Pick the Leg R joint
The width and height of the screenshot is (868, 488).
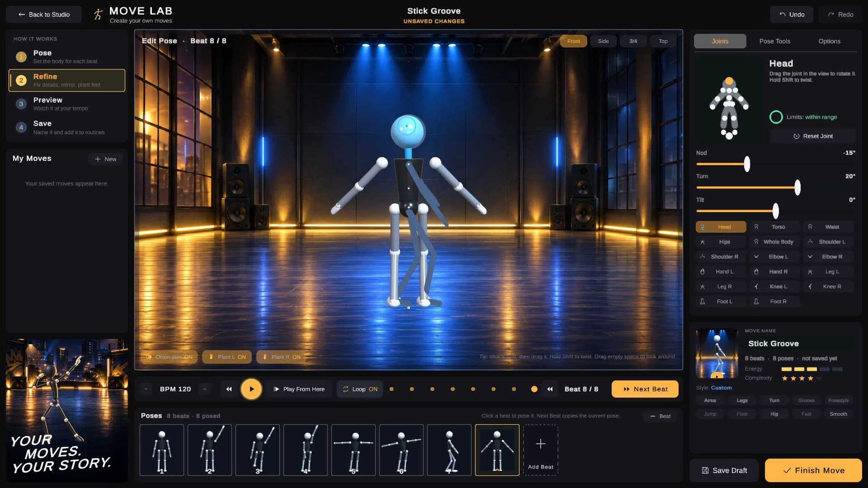tap(721, 286)
